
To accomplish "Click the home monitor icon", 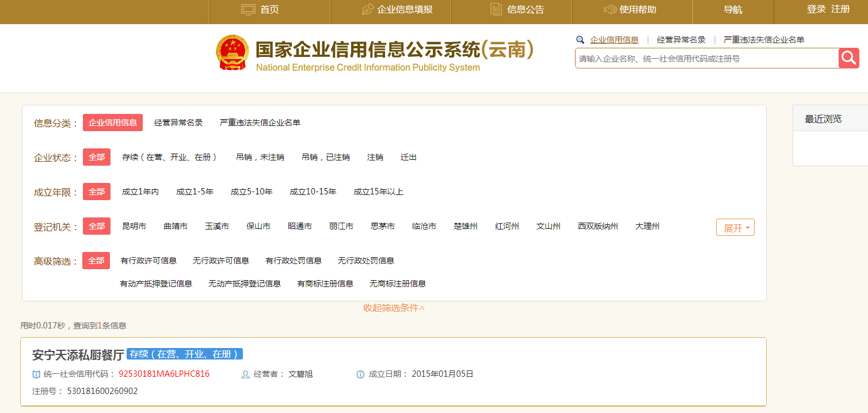I will point(248,9).
